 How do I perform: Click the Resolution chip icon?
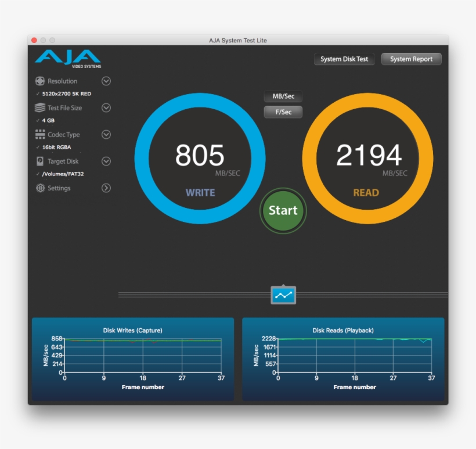point(40,81)
